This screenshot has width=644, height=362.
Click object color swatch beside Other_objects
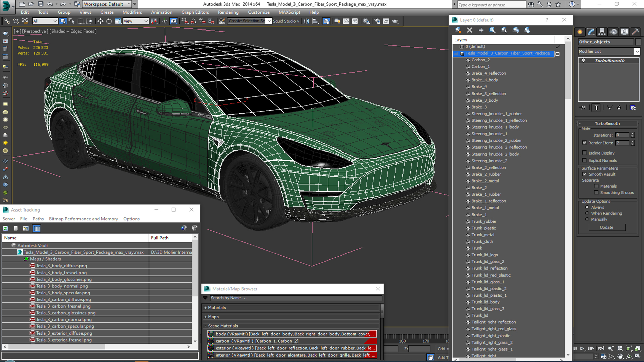(638, 42)
